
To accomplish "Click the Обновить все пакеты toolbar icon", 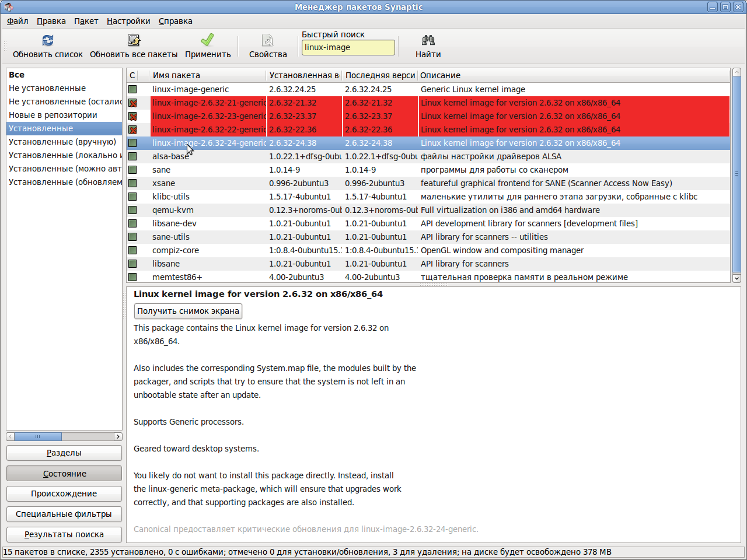I will click(134, 40).
